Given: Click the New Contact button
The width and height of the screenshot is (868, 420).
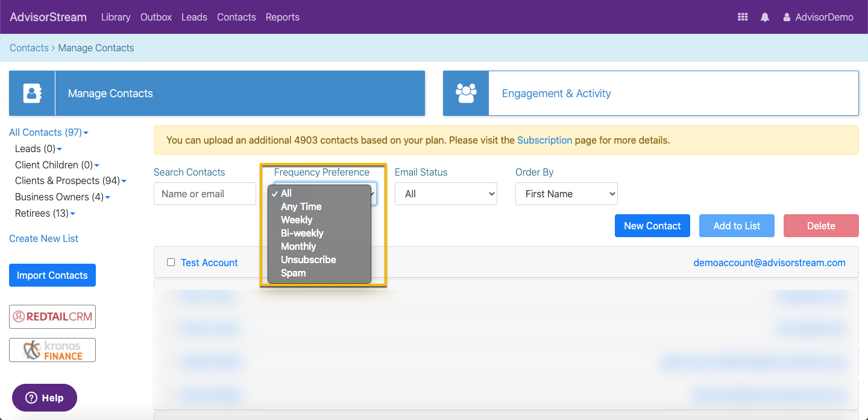Looking at the screenshot, I should click(x=652, y=226).
